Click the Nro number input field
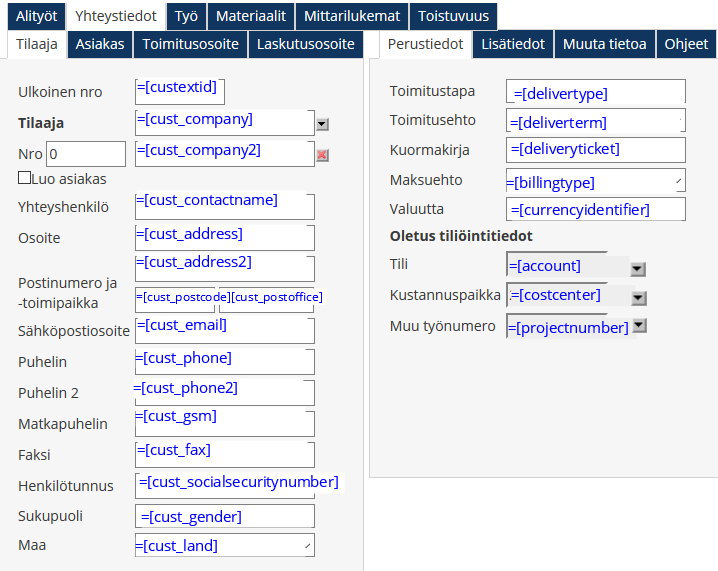This screenshot has width=718, height=571. point(85,154)
